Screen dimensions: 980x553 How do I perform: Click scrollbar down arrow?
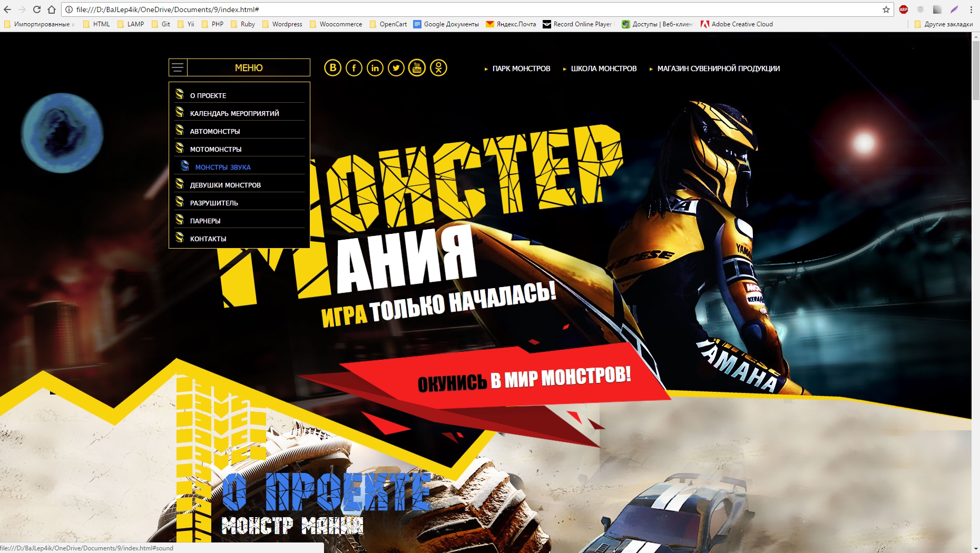pos(976,549)
